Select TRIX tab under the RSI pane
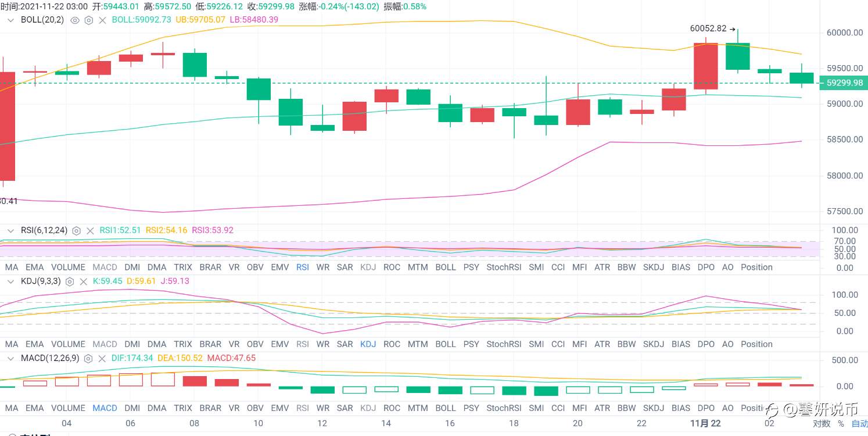868x436 pixels. 183,267
